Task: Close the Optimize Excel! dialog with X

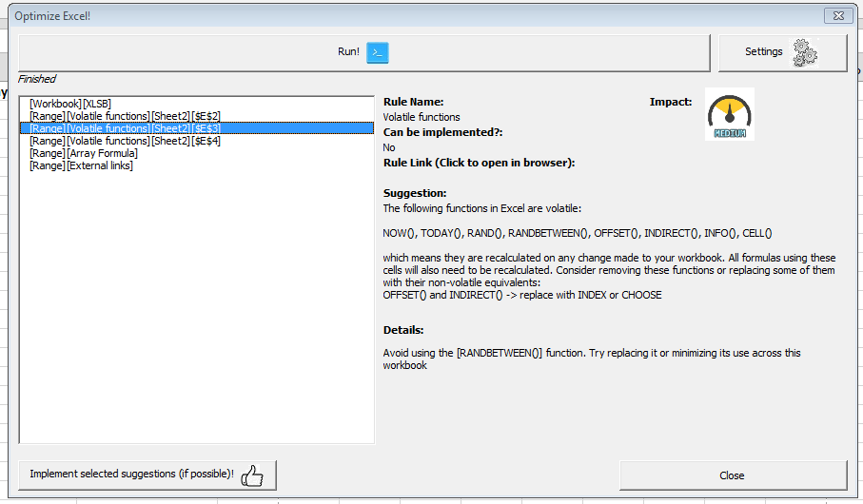Action: (x=838, y=16)
